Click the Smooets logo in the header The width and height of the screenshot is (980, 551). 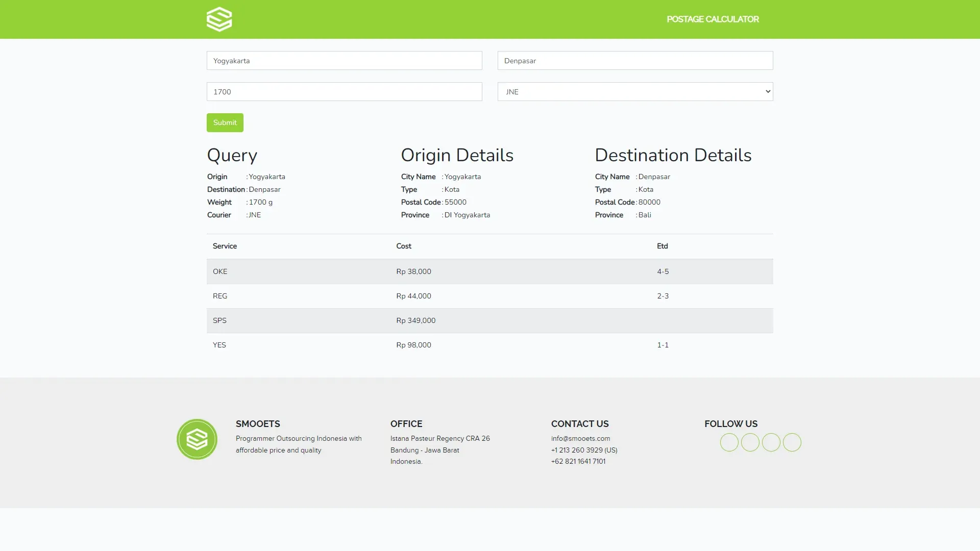(x=219, y=19)
